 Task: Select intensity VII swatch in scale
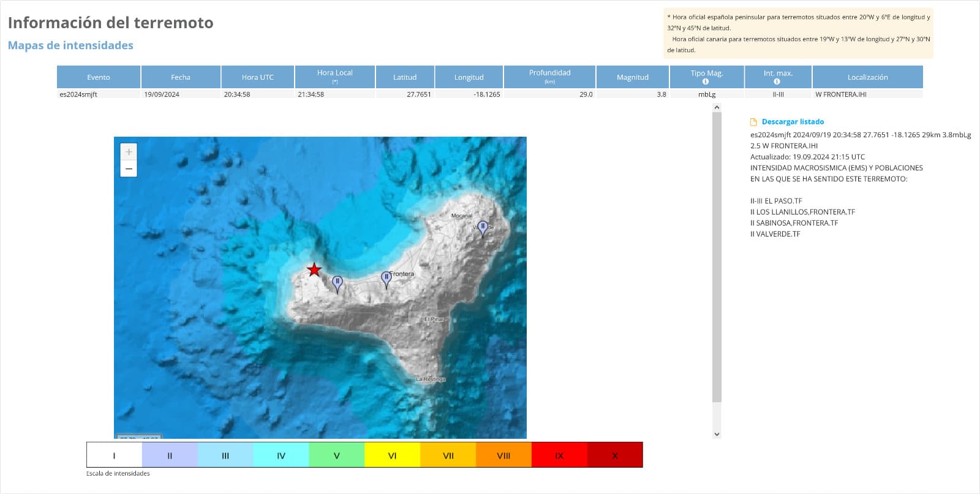(448, 455)
